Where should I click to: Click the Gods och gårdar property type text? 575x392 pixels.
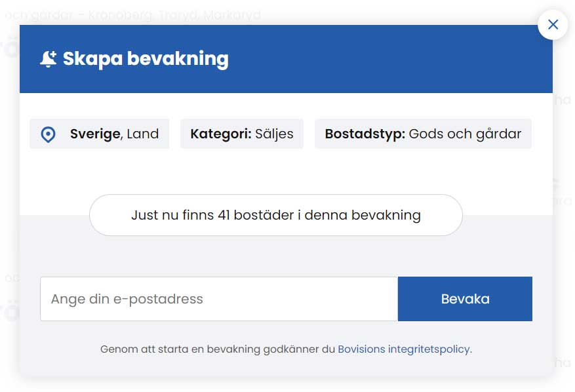pos(465,134)
